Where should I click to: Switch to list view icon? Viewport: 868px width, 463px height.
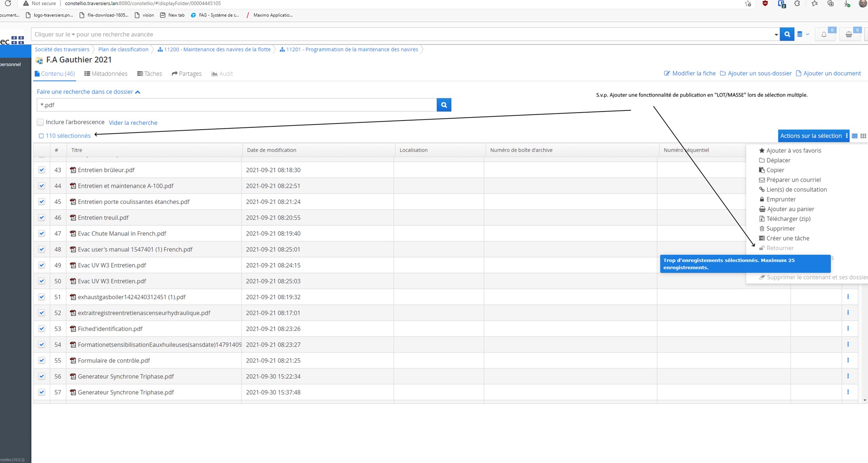(x=854, y=136)
